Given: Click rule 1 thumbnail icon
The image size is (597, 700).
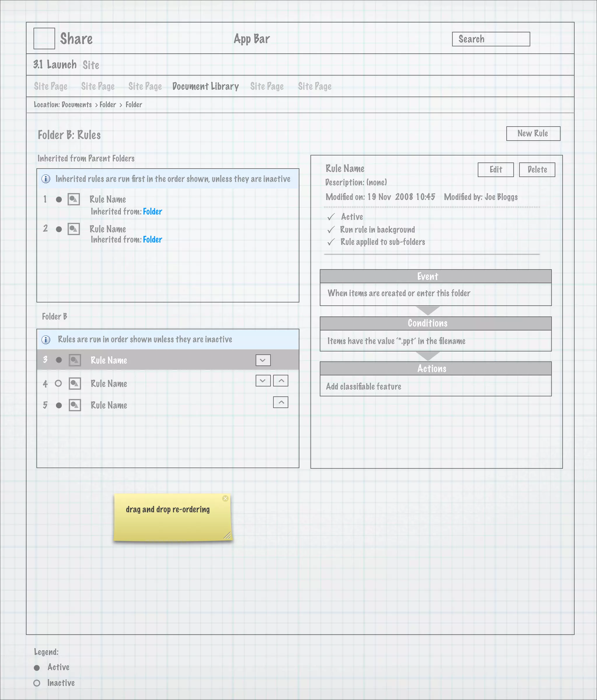Looking at the screenshot, I should pos(74,199).
